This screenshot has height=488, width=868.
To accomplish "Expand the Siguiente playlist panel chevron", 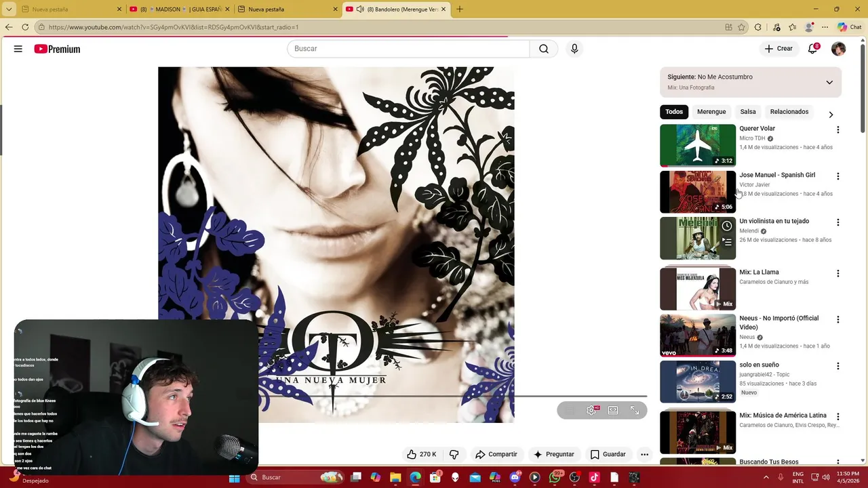I will (x=829, y=82).
